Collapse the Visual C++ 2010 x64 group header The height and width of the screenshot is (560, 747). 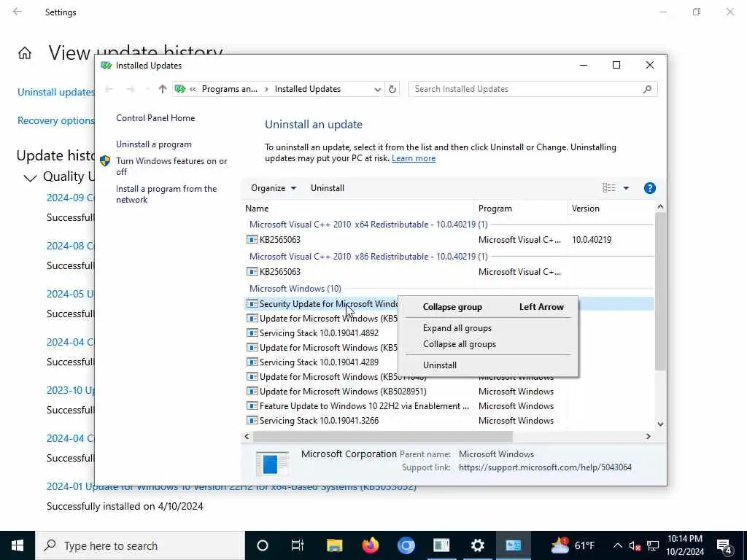pos(368,225)
